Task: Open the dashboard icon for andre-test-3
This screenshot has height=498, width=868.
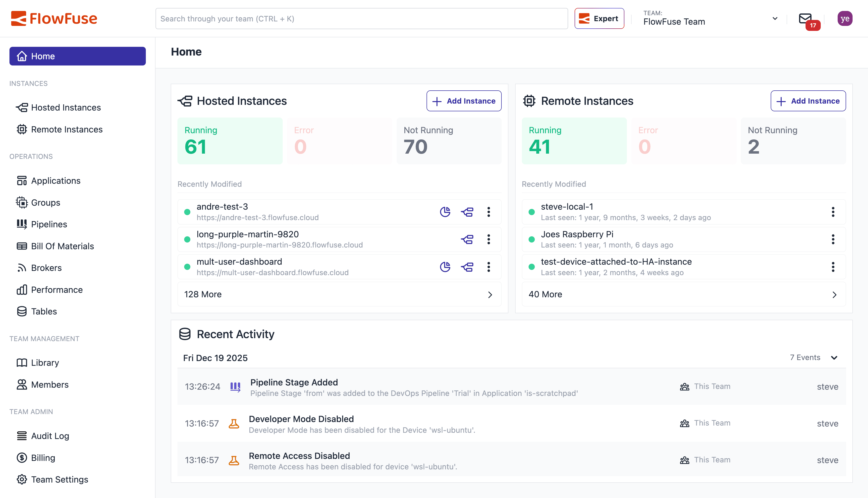Action: point(445,212)
